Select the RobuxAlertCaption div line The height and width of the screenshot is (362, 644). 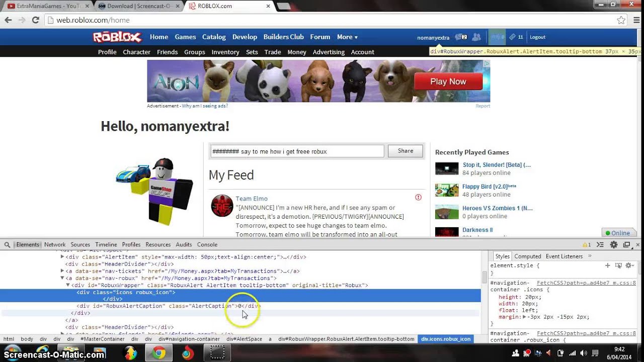click(169, 306)
